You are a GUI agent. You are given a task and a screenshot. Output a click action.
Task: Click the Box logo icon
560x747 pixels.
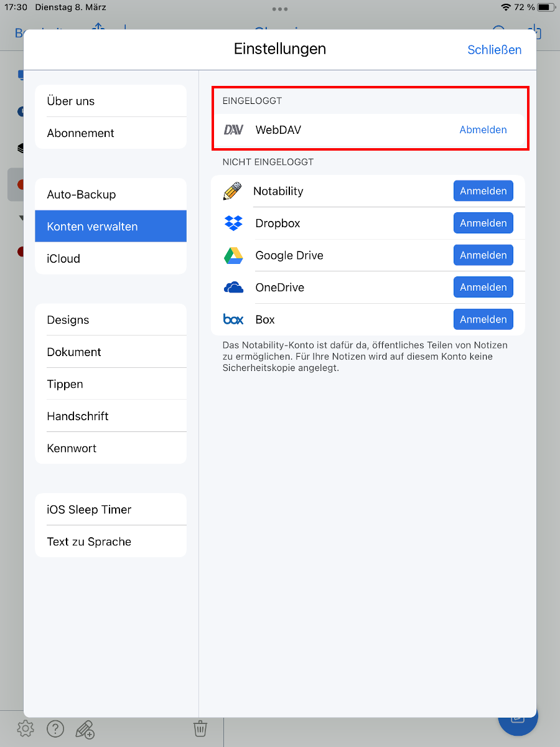click(x=233, y=319)
